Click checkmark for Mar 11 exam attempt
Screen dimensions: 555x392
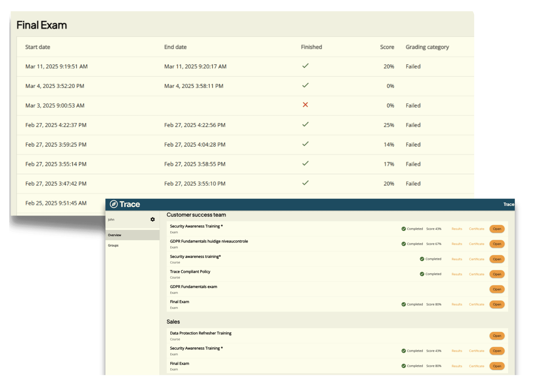click(305, 66)
